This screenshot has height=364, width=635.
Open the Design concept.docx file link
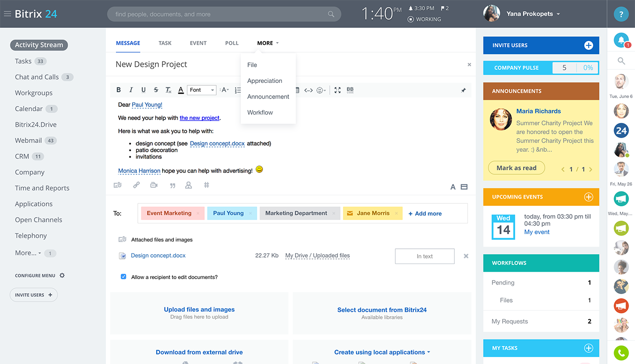click(158, 256)
